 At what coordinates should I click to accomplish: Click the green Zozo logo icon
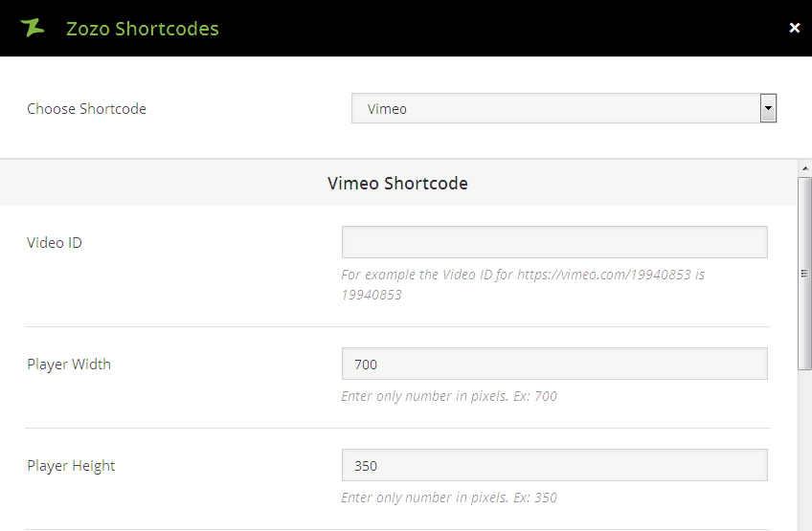[33, 28]
